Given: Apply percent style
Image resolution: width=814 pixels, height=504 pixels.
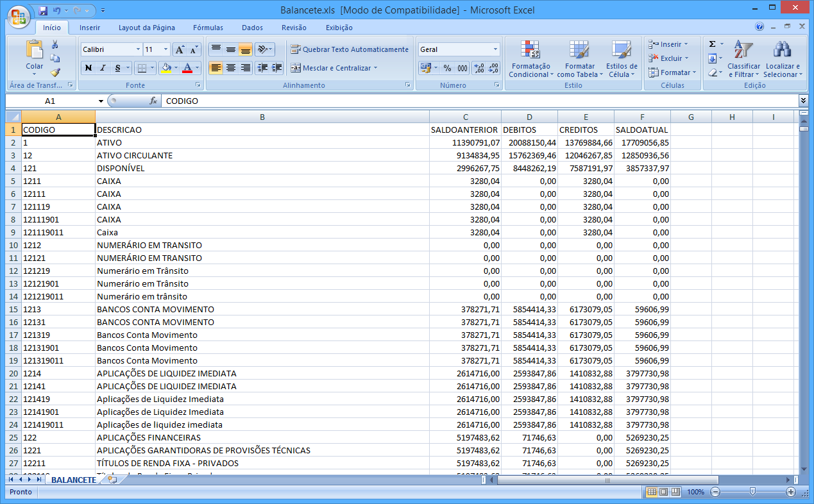Looking at the screenshot, I should [447, 68].
